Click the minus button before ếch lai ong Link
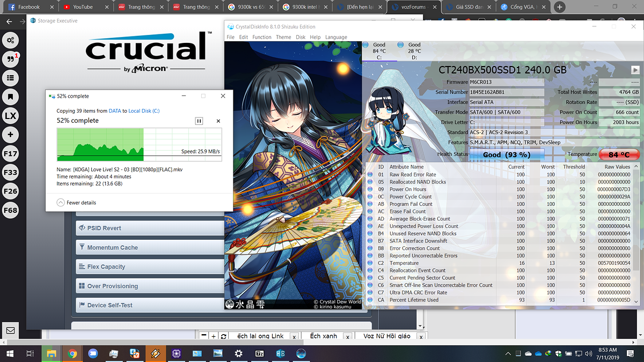644x362 pixels. click(x=204, y=336)
